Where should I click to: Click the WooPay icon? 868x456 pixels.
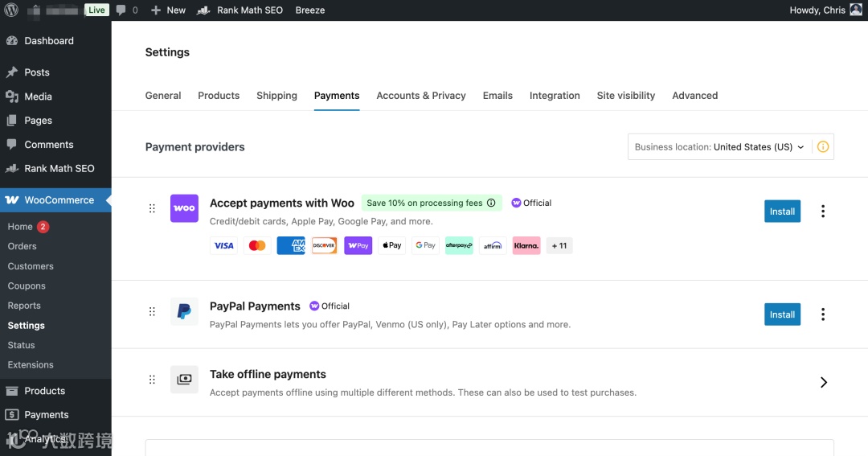pyautogui.click(x=358, y=245)
